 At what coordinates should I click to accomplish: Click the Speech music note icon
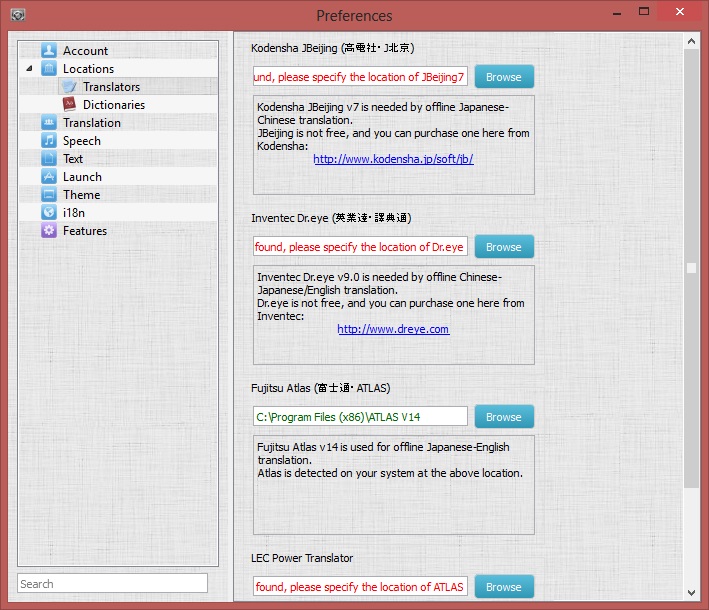click(x=49, y=140)
